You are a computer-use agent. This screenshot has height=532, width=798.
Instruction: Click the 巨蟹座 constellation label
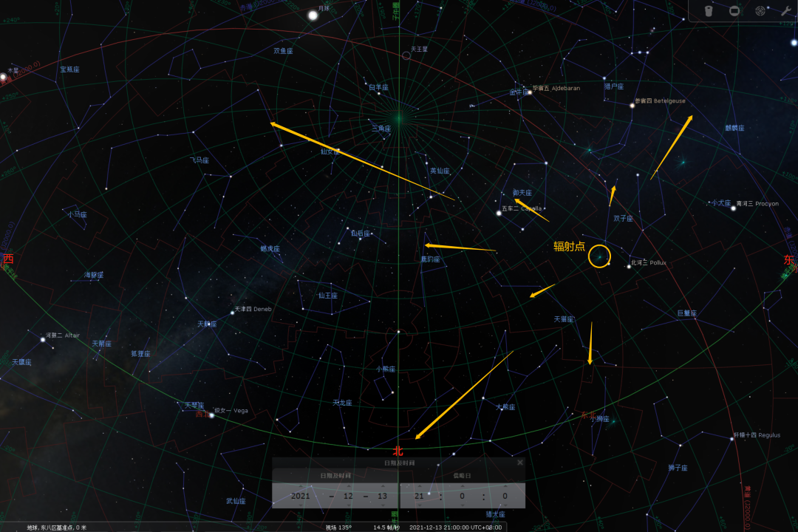687,313
